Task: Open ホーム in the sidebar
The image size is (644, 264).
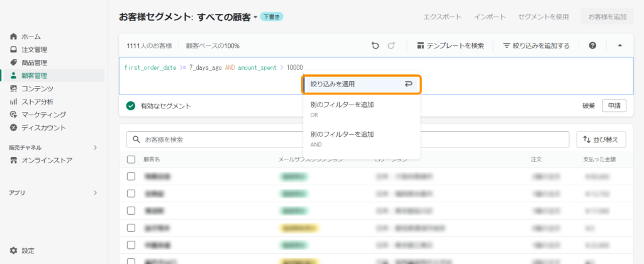Action: (x=31, y=37)
